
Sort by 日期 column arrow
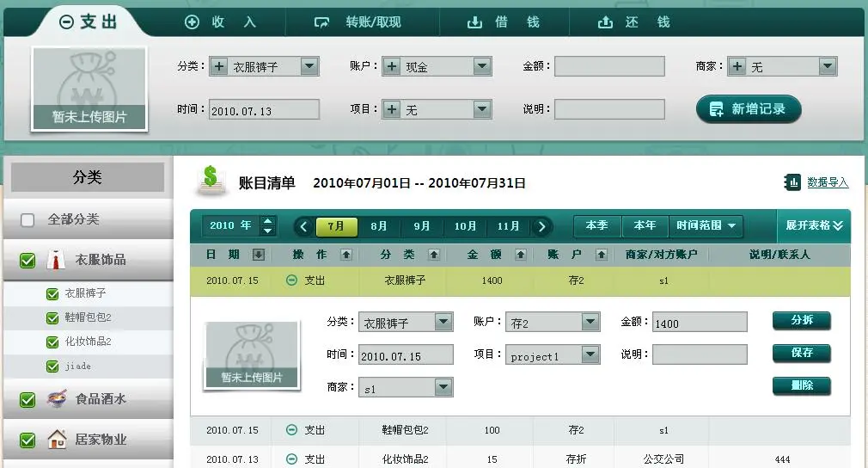coord(258,254)
